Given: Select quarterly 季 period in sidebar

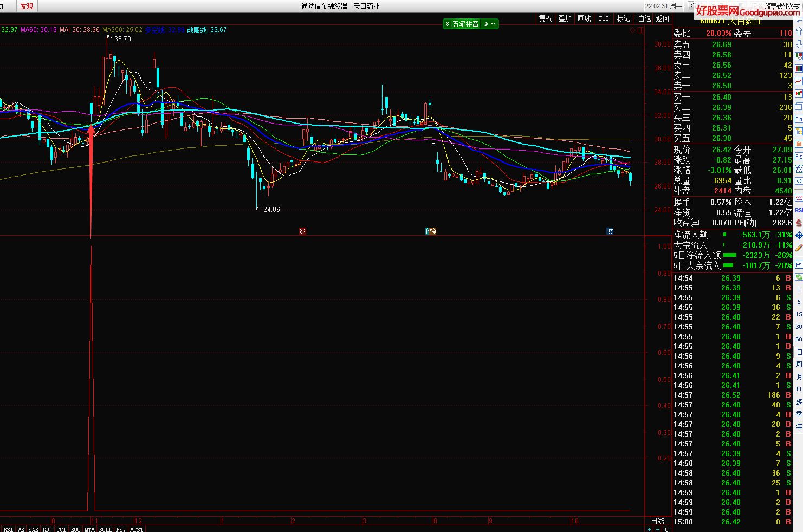Looking at the screenshot, I should point(799,413).
